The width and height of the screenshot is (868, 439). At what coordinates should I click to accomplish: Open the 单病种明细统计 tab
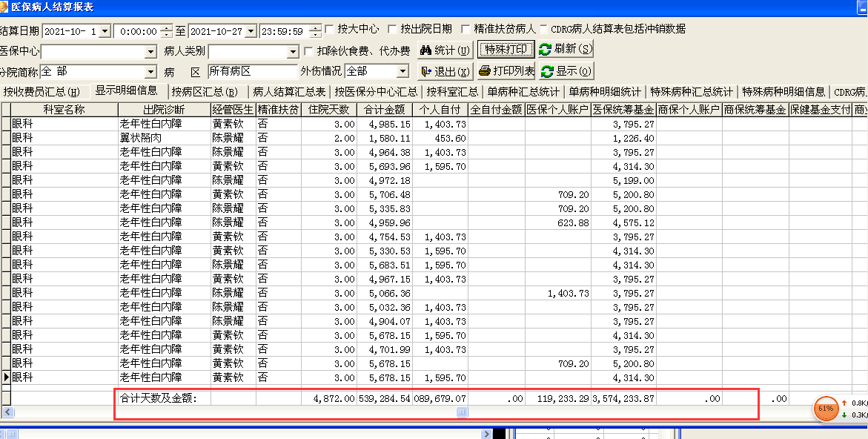click(x=605, y=91)
